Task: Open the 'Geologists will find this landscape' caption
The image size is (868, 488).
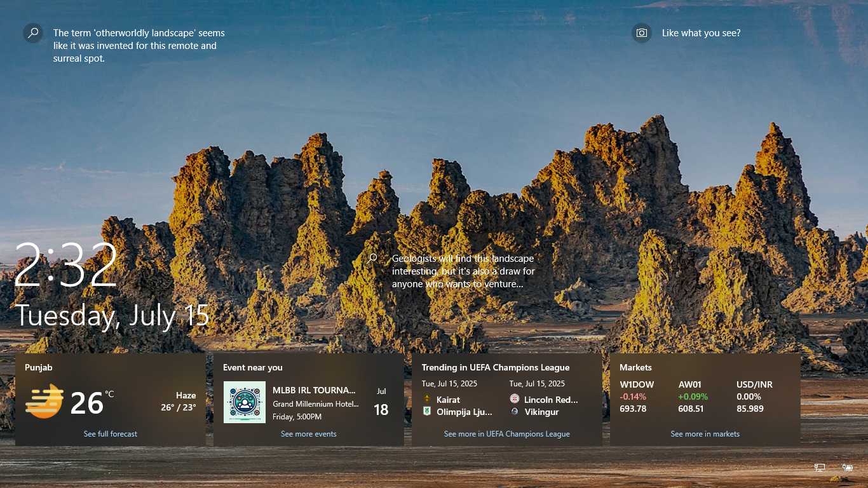Action: [x=464, y=271]
